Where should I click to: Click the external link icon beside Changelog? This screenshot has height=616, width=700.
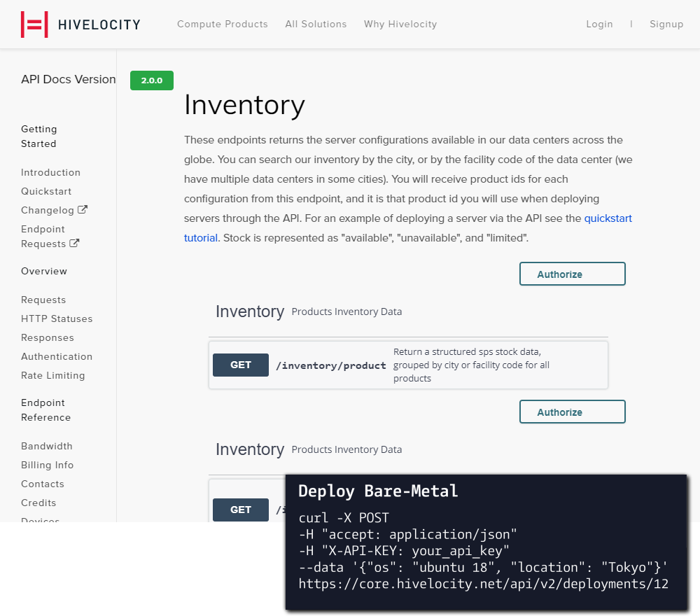coord(83,209)
